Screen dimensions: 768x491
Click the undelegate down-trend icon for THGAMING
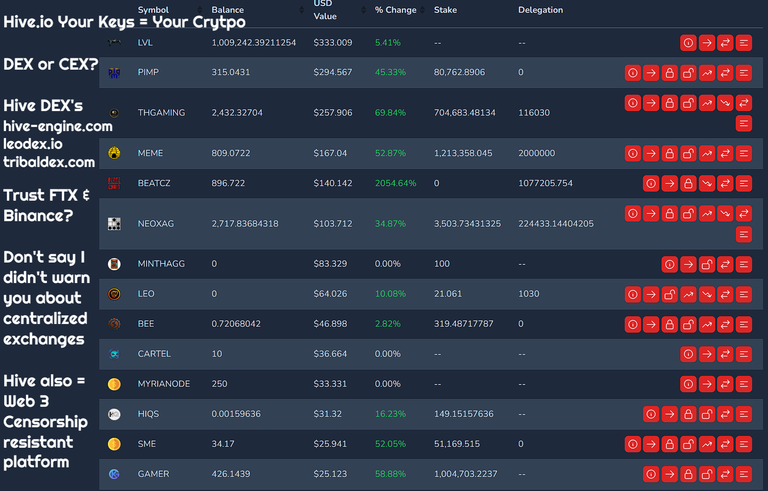(x=725, y=103)
